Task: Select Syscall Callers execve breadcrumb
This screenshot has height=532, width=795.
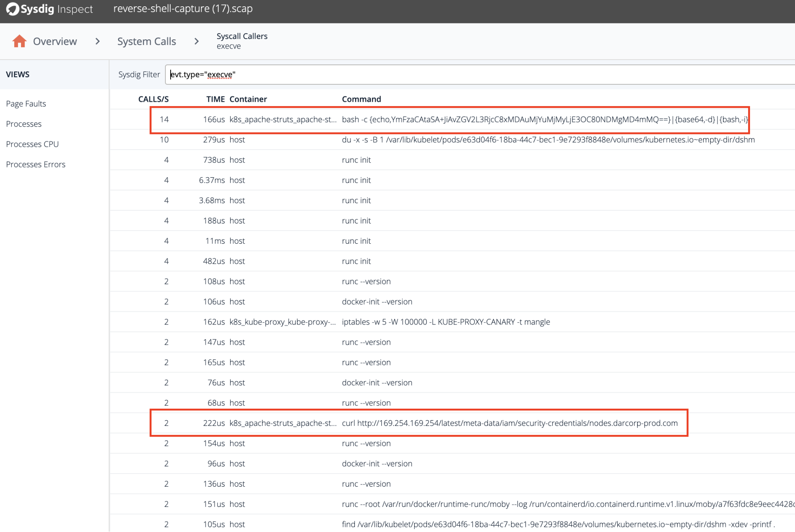Action: tap(242, 41)
